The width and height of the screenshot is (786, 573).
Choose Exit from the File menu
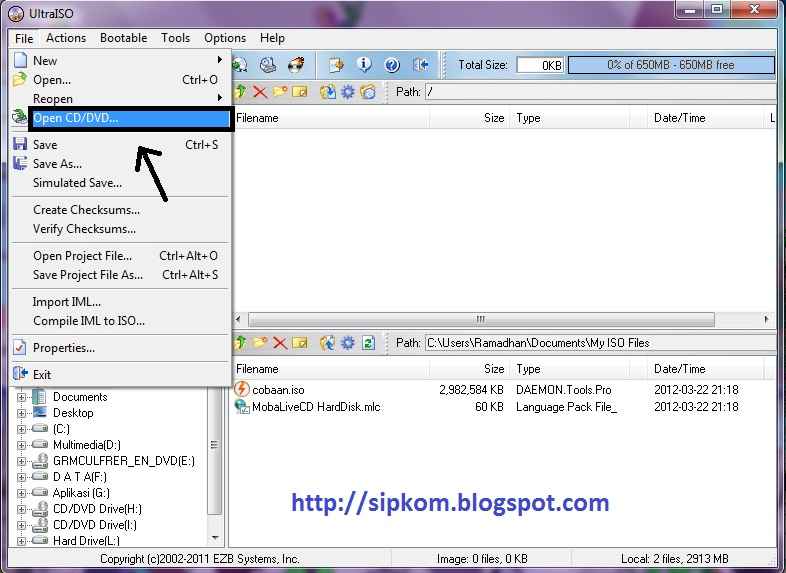120,374
